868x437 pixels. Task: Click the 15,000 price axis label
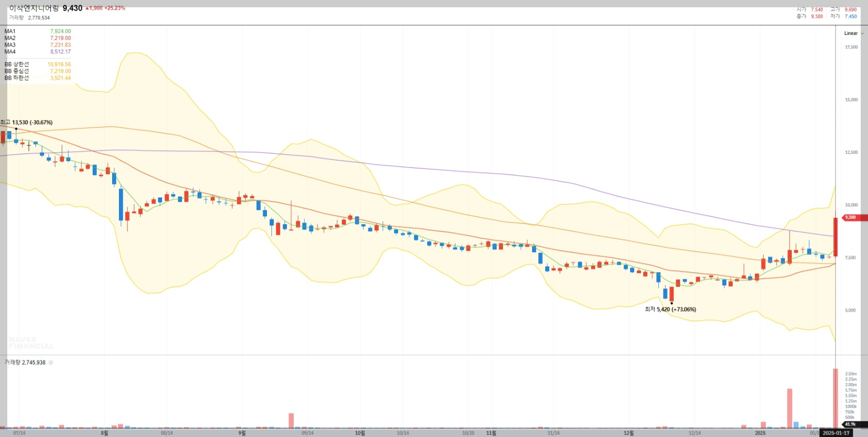click(x=851, y=100)
